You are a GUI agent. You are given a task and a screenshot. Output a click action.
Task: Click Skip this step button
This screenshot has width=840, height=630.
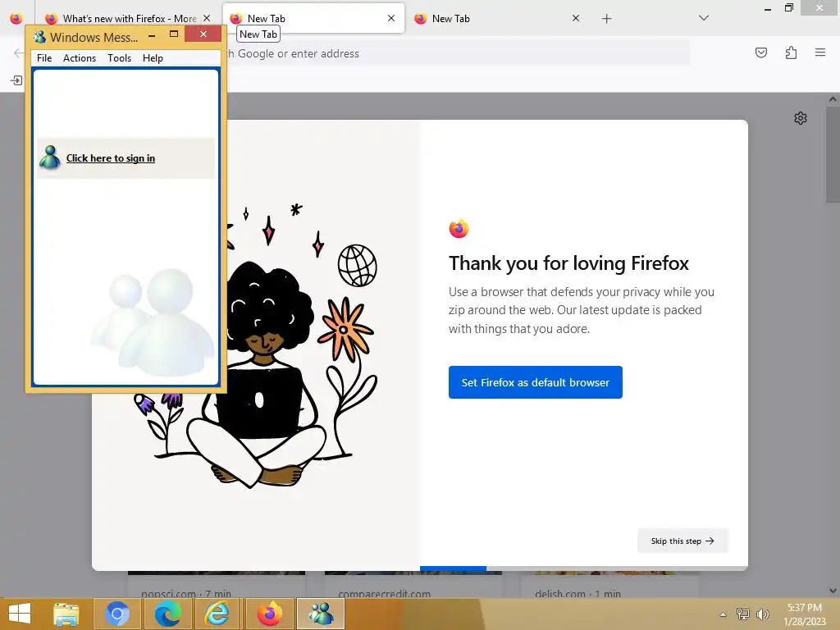(682, 541)
